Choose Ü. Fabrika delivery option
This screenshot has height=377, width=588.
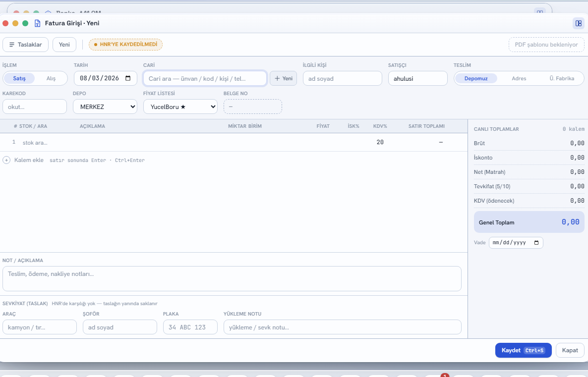click(562, 78)
